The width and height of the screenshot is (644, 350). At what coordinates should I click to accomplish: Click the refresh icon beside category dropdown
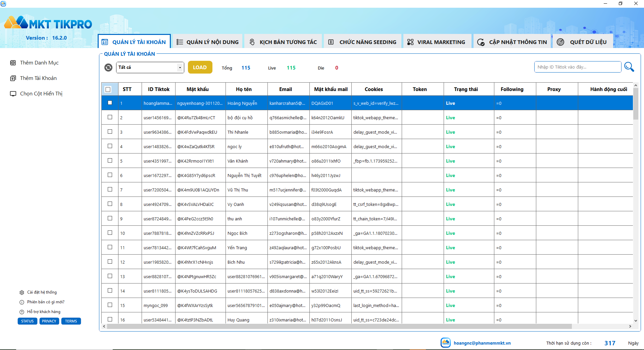(108, 68)
